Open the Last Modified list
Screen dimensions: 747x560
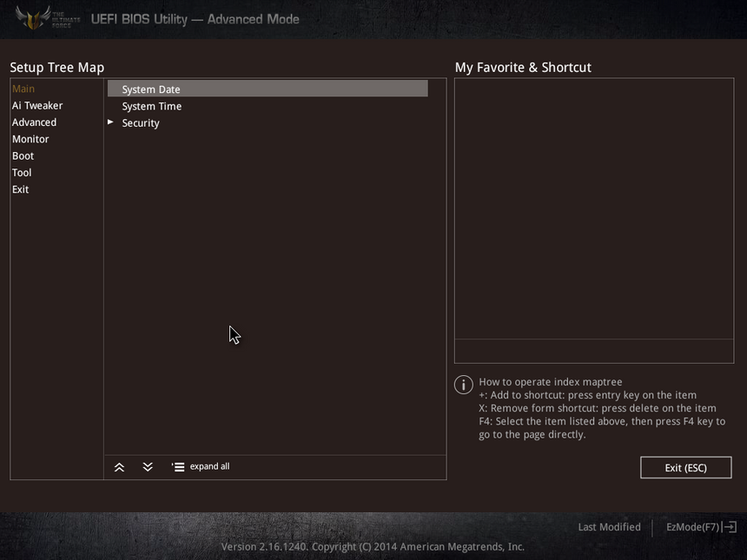click(x=609, y=527)
